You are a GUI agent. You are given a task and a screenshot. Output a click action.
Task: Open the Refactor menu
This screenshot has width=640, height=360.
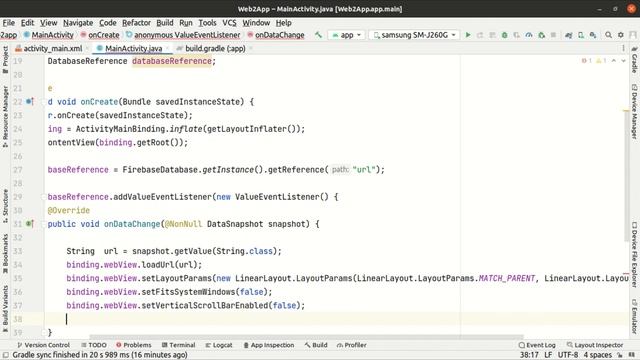click(136, 23)
